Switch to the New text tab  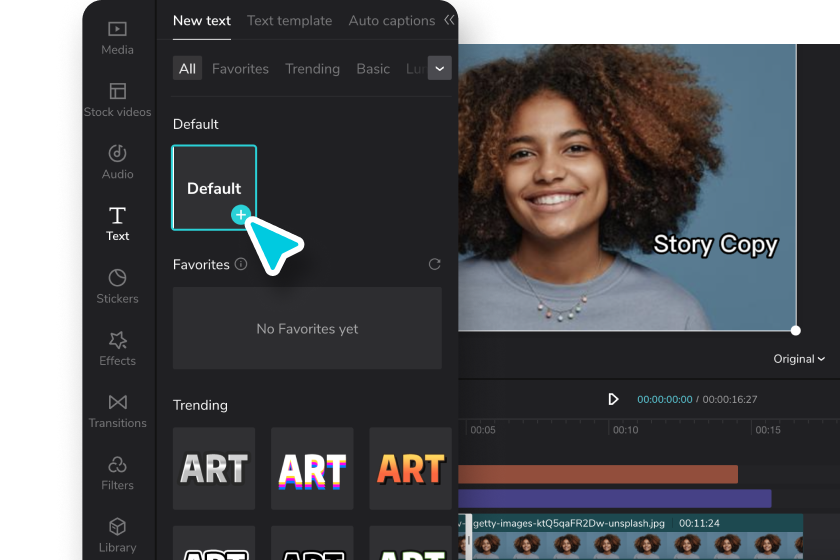(x=201, y=21)
